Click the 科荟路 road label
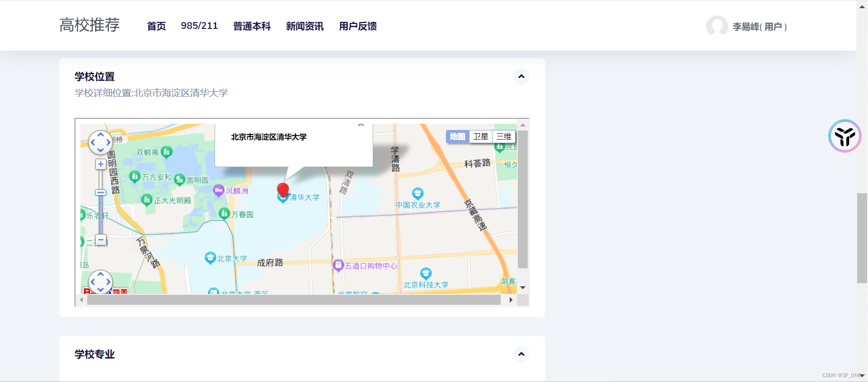Screen dimensions: 868x382 pos(477,163)
